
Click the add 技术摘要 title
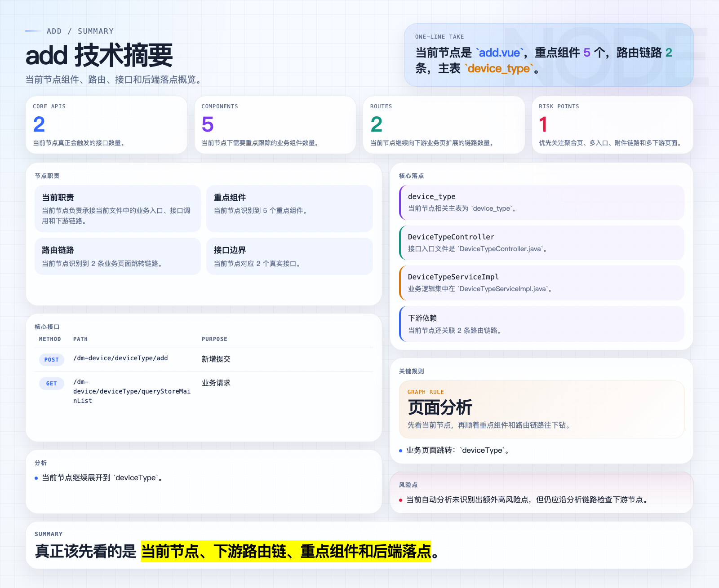pos(99,55)
